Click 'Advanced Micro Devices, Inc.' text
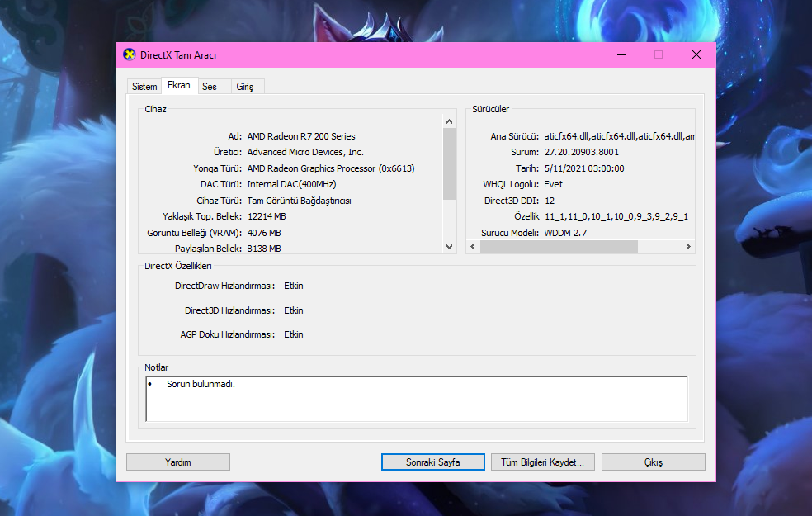The width and height of the screenshot is (812, 516). (305, 152)
